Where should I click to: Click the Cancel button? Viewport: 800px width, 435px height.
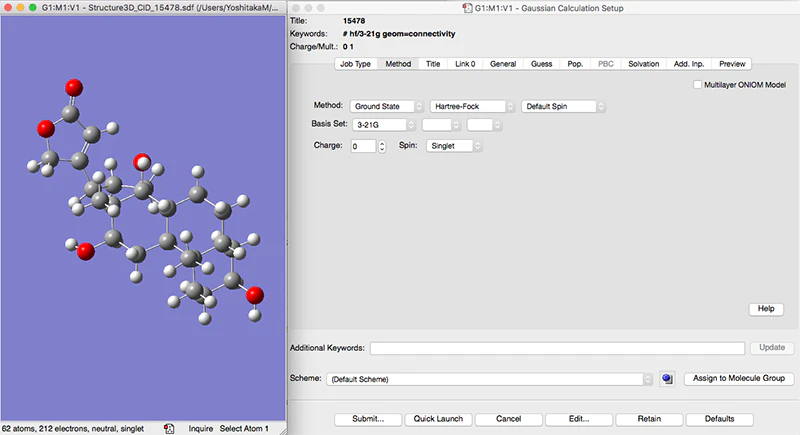509,419
